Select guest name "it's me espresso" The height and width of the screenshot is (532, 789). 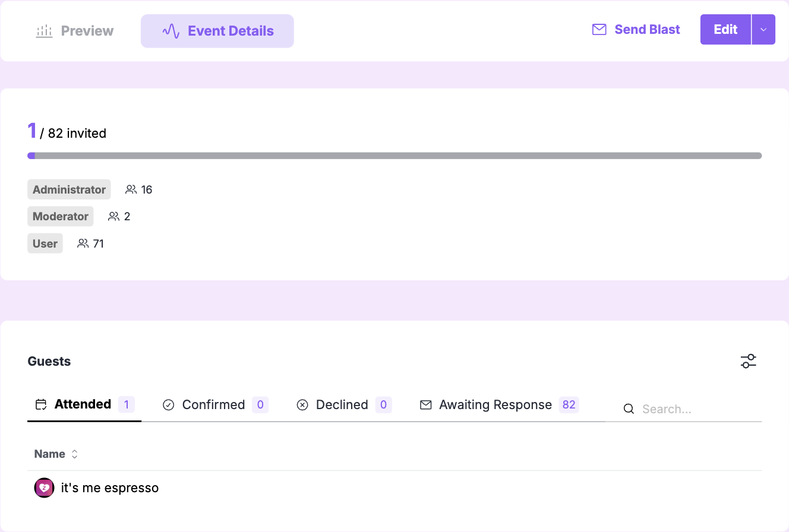point(110,488)
